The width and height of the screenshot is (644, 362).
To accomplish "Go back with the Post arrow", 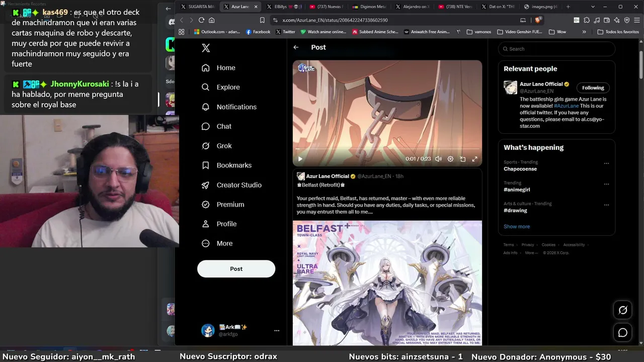I will point(296,47).
